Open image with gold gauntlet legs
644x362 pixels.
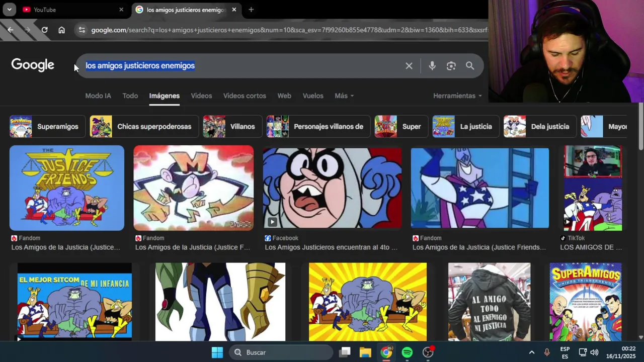coord(220,302)
